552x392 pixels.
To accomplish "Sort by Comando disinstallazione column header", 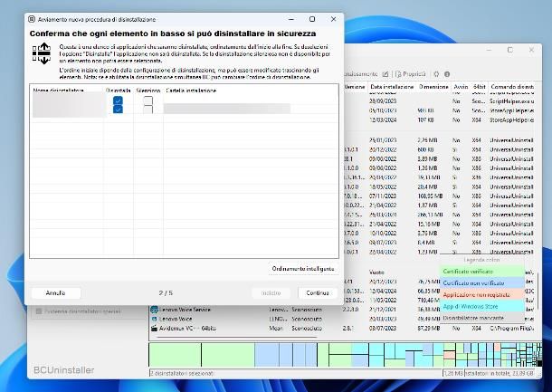I will pos(511,87).
